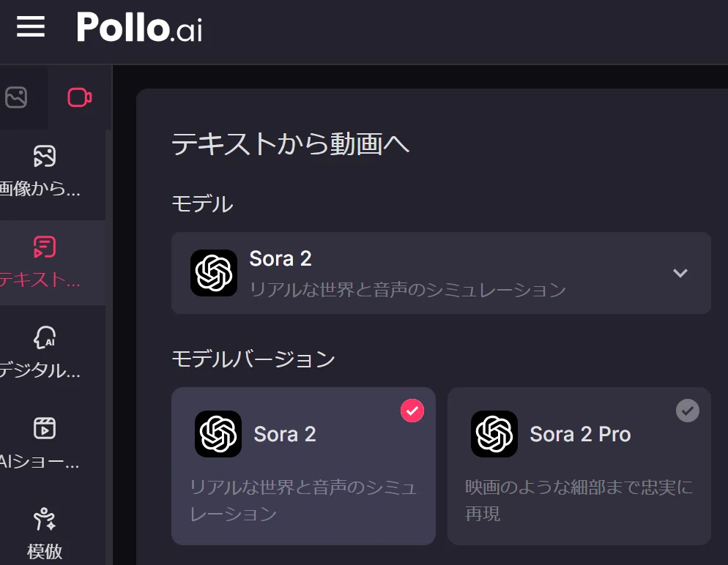
Task: Click the OpenAI logo in model dropdown
Action: (214, 273)
